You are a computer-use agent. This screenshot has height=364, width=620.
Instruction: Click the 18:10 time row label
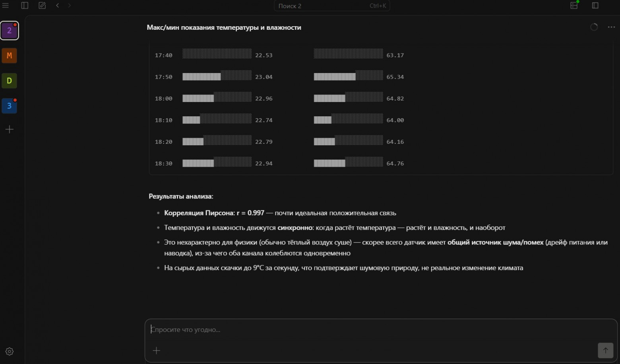[x=163, y=120]
